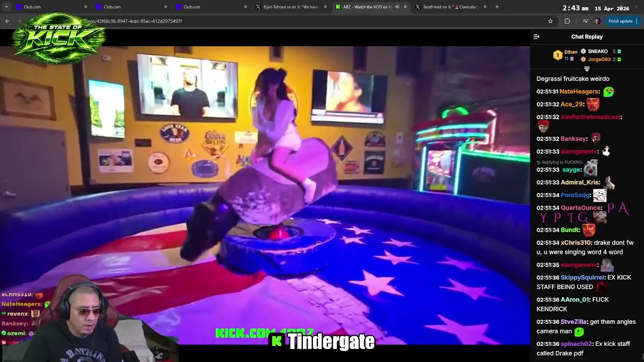Open SNEAKO in the leaderboard
This screenshot has height=362, width=644.
598,51
